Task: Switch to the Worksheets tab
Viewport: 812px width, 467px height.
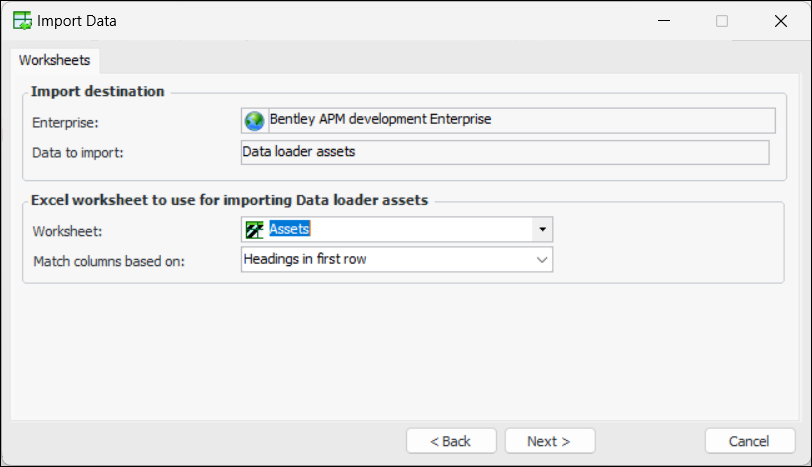Action: tap(54, 60)
